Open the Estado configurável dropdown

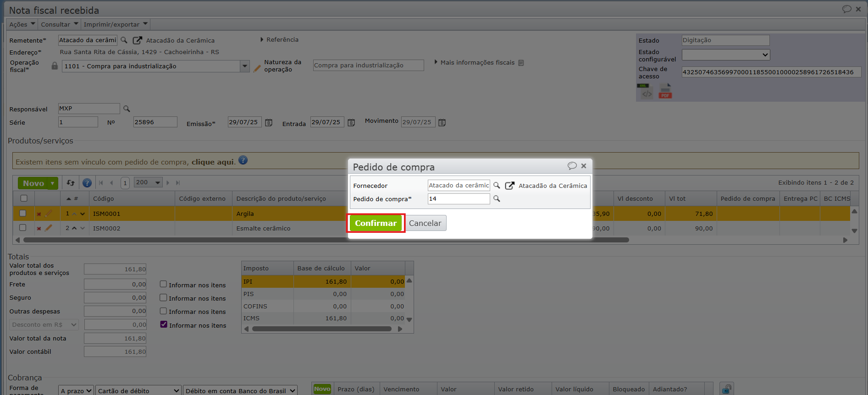726,55
